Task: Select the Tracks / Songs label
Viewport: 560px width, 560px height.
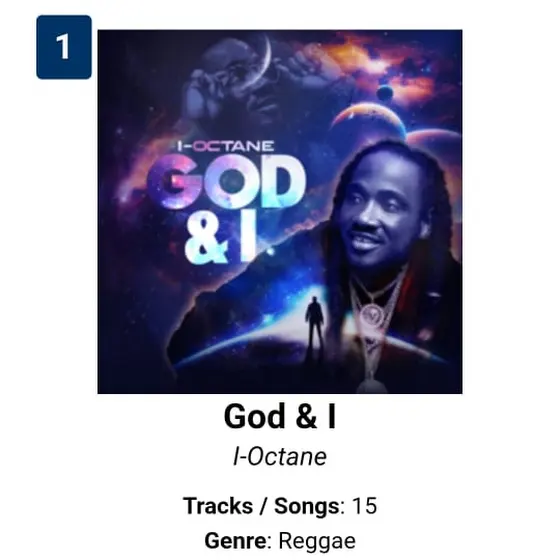Action: pos(261,506)
